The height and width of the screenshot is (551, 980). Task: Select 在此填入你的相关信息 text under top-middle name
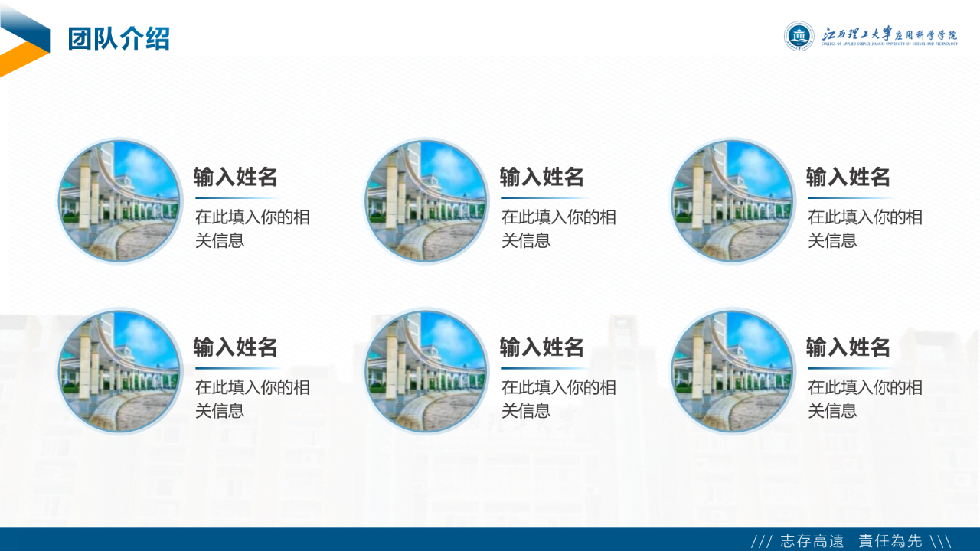point(559,229)
